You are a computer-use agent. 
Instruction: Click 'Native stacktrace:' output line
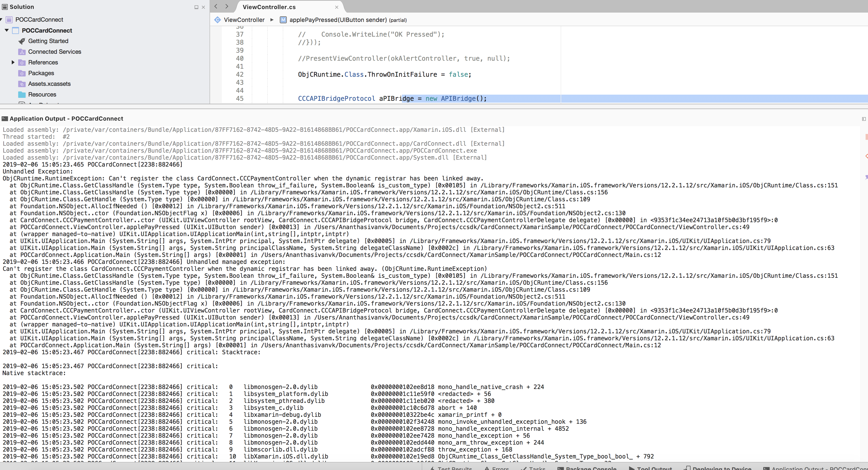34,373
